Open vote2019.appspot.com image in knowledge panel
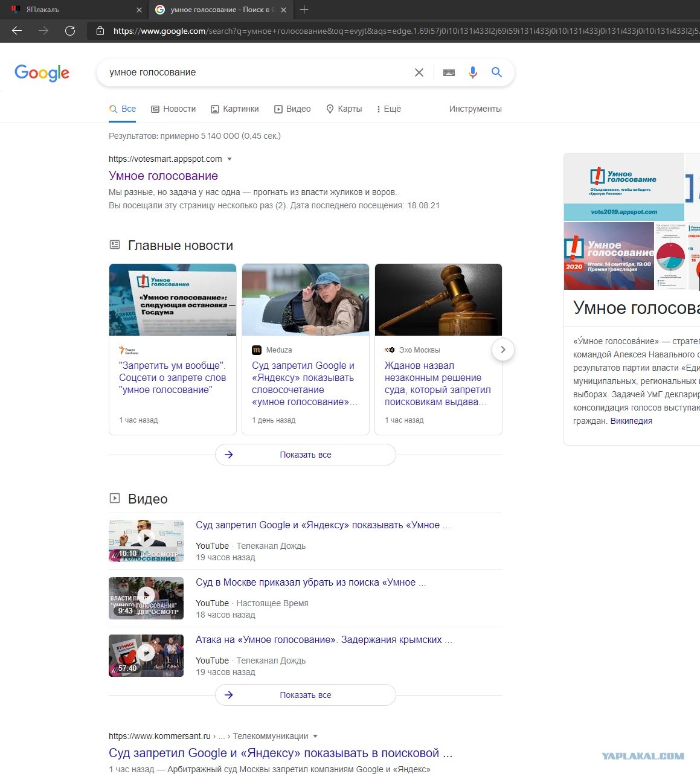 [624, 187]
